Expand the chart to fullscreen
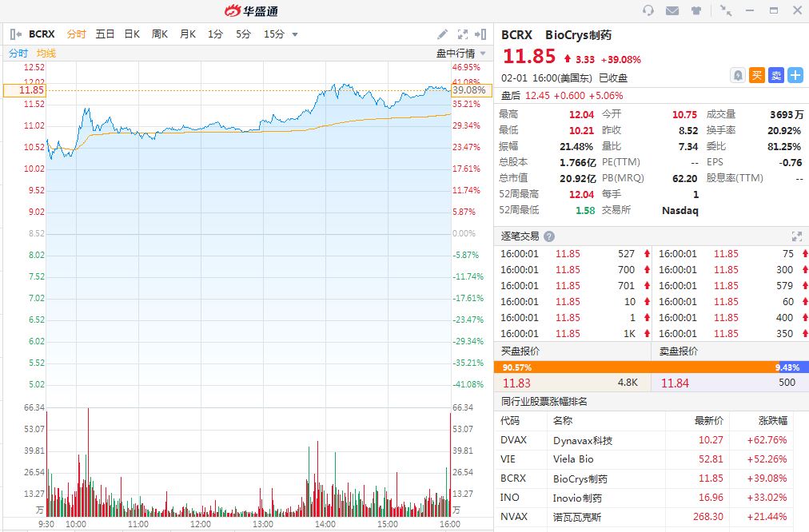This screenshot has width=809, height=532. 462,34
